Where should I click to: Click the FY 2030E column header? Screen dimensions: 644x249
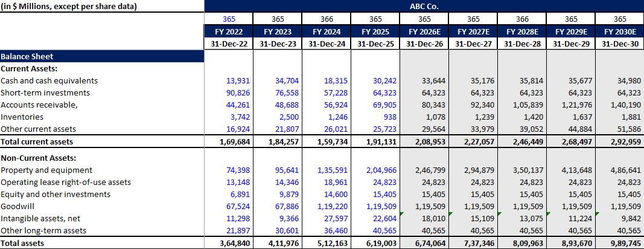(x=620, y=31)
